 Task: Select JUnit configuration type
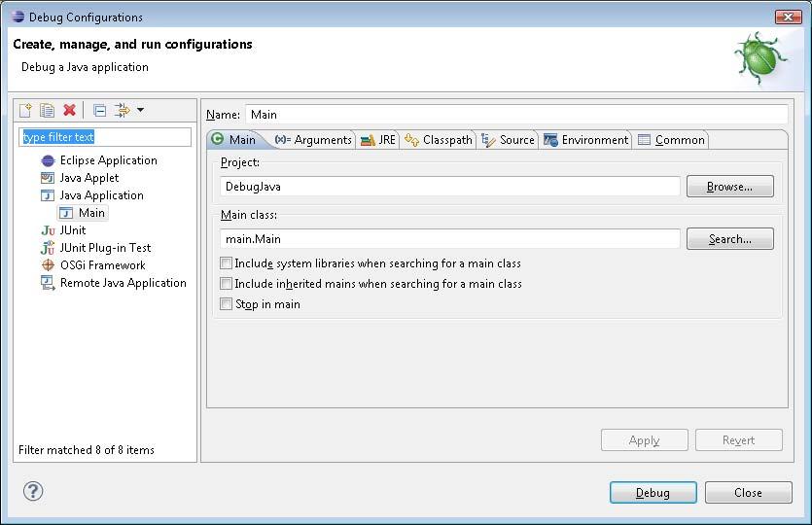pos(63,230)
